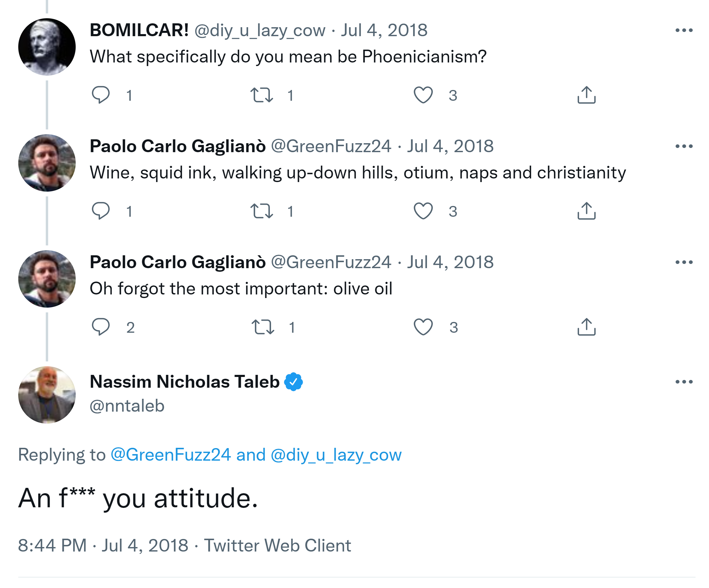
Task: Like BOMILCAR's tweet about Phoenicianism
Action: click(423, 95)
